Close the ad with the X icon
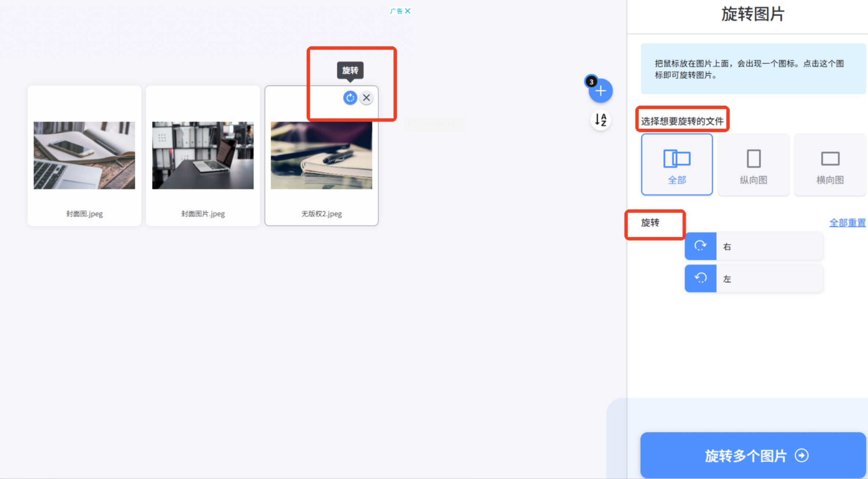The width and height of the screenshot is (868, 479). (408, 11)
